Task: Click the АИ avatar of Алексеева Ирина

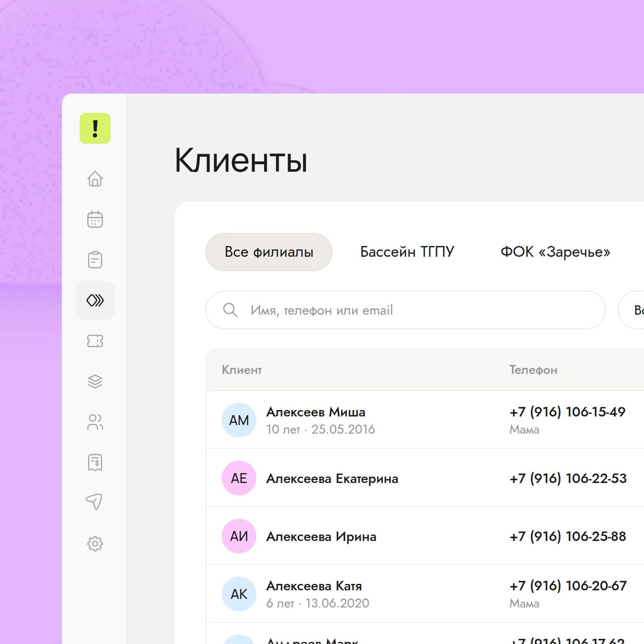Action: pos(239,536)
